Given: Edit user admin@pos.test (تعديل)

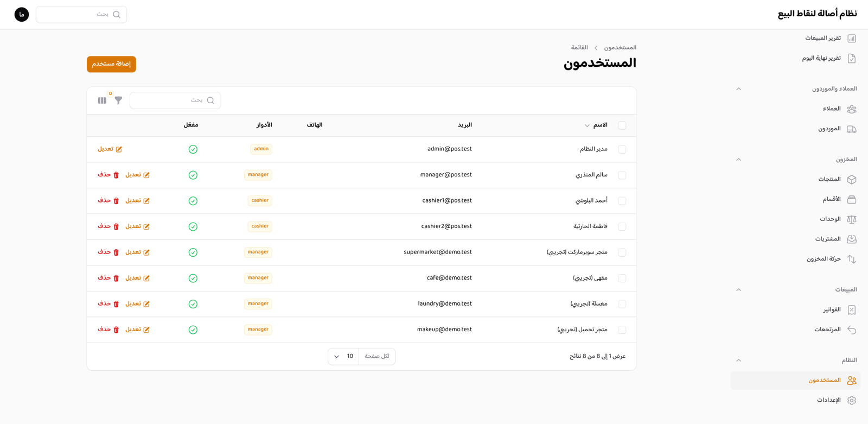Looking at the screenshot, I should 110,149.
